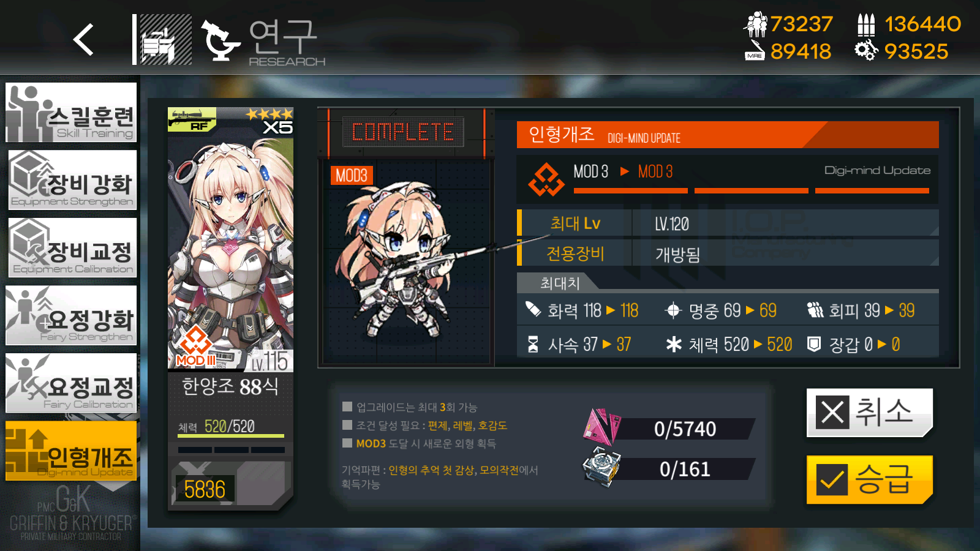
Task: Go back with the left arrow icon
Action: (83, 40)
